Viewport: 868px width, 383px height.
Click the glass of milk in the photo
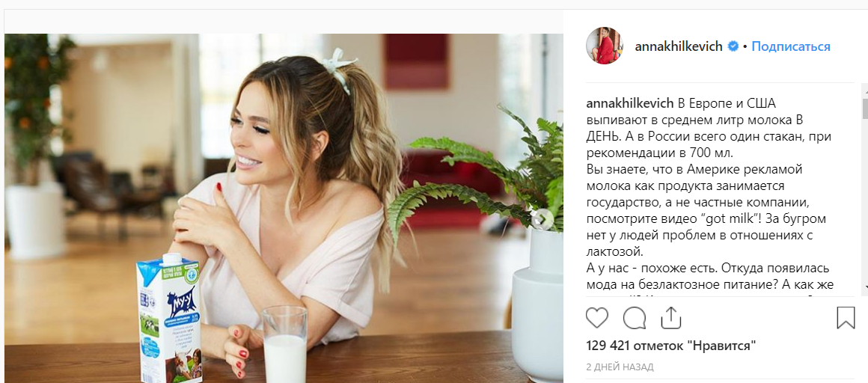[284, 344]
